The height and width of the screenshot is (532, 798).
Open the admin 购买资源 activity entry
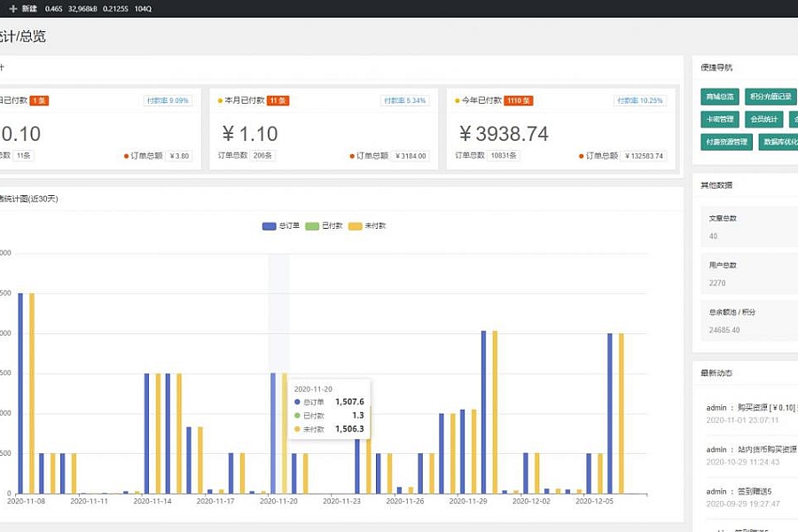pyautogui.click(x=752, y=413)
